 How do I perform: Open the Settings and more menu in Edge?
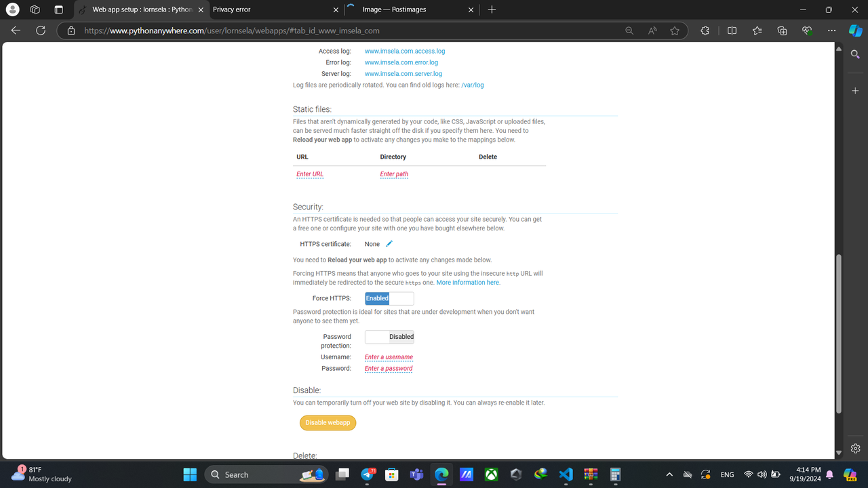831,30
